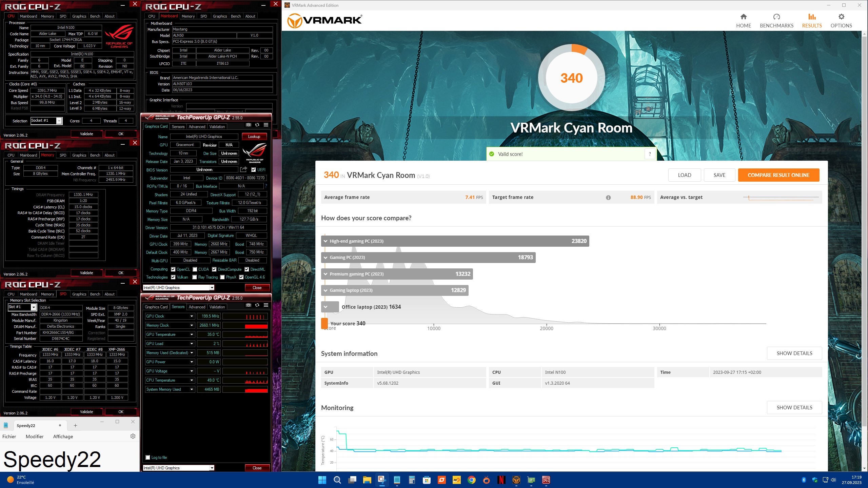The width and height of the screenshot is (868, 488).
Task: Open the VRMark Results section
Action: point(812,21)
